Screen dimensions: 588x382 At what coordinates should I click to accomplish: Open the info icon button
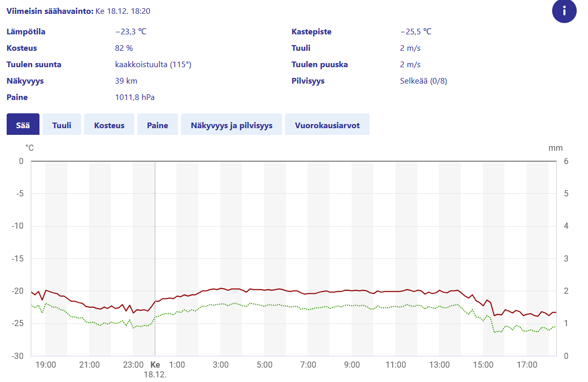point(564,11)
